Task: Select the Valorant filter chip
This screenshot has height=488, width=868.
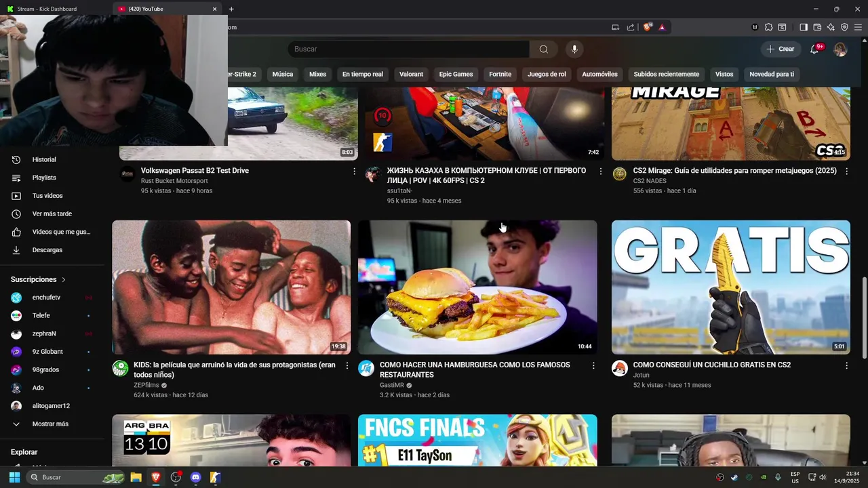Action: (411, 74)
